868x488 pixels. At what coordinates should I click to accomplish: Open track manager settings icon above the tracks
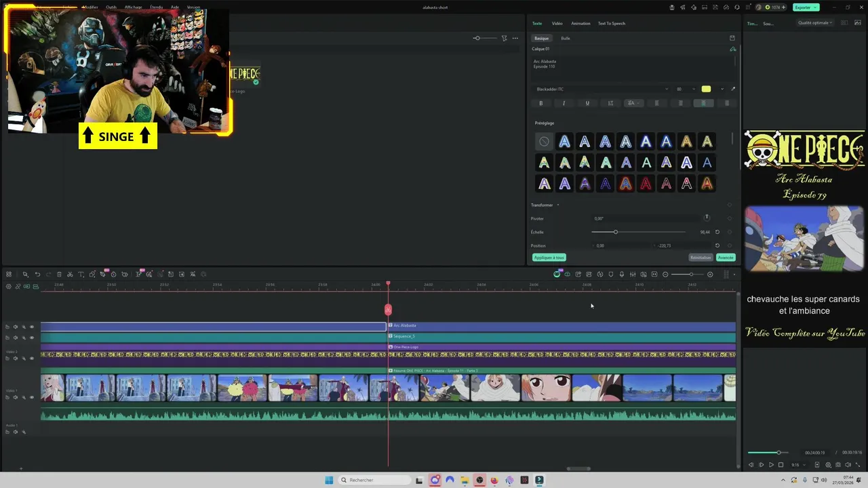[x=9, y=287]
